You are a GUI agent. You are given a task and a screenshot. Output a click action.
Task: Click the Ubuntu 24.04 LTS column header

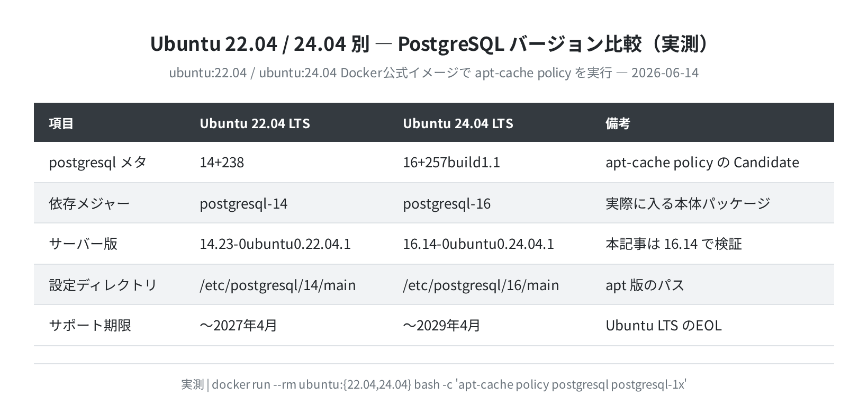458,123
